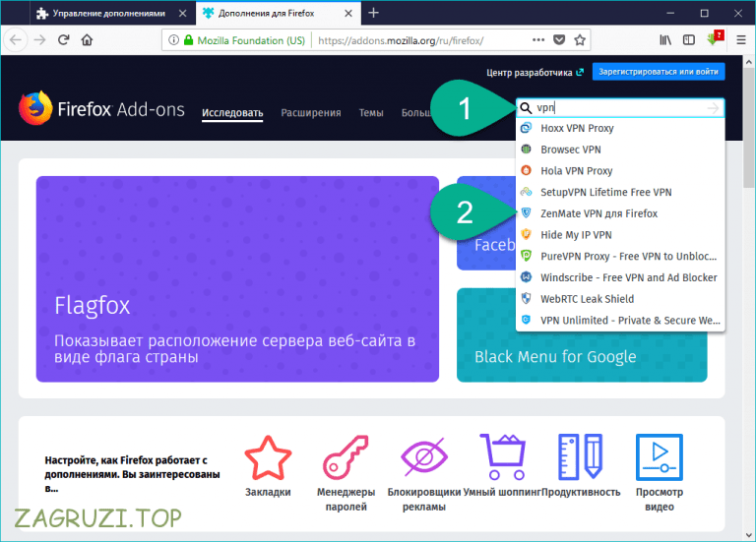Click the scrollbar down arrow

[x=748, y=535]
